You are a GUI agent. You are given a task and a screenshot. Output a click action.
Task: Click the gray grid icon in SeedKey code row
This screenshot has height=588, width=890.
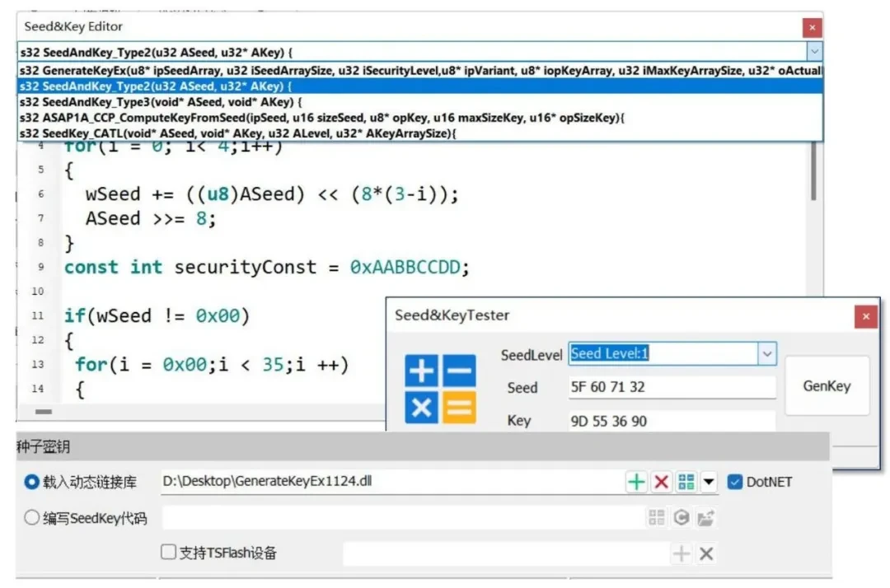point(656,517)
